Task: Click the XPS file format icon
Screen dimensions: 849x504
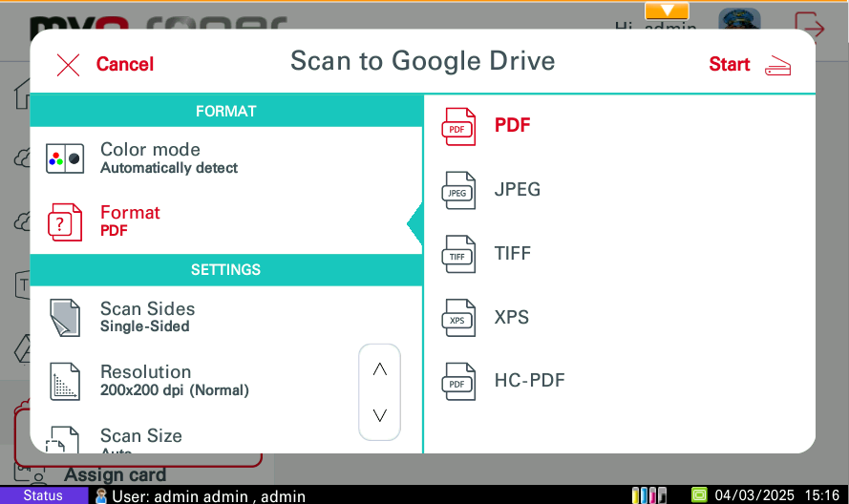Action: pos(458,318)
